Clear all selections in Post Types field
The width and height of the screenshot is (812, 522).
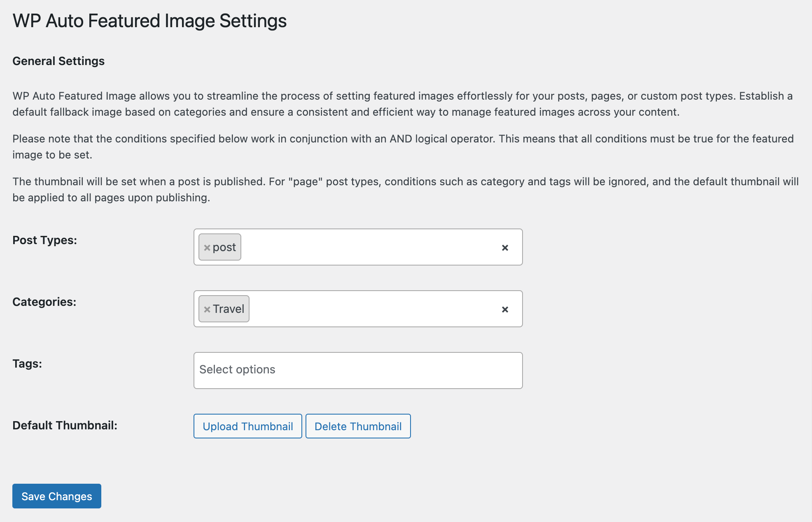505,248
